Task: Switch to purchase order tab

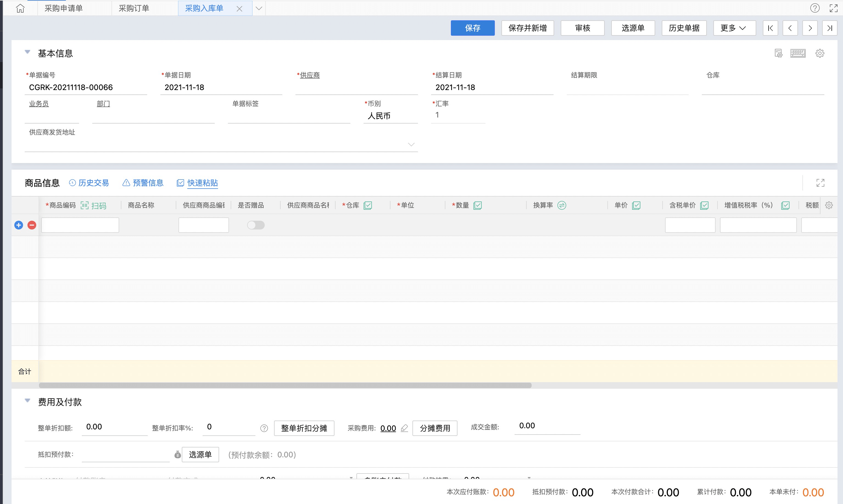Action: point(134,8)
